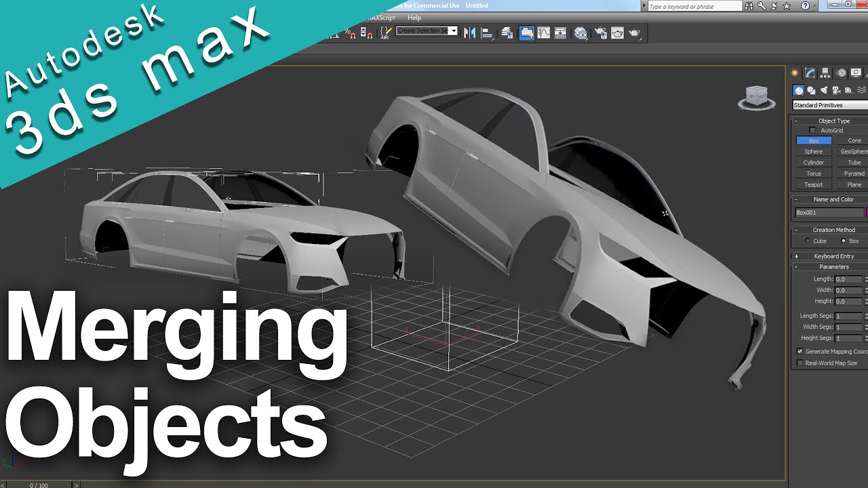Select the Geometry category icon
This screenshot has width=868, height=488.
pyautogui.click(x=798, y=90)
